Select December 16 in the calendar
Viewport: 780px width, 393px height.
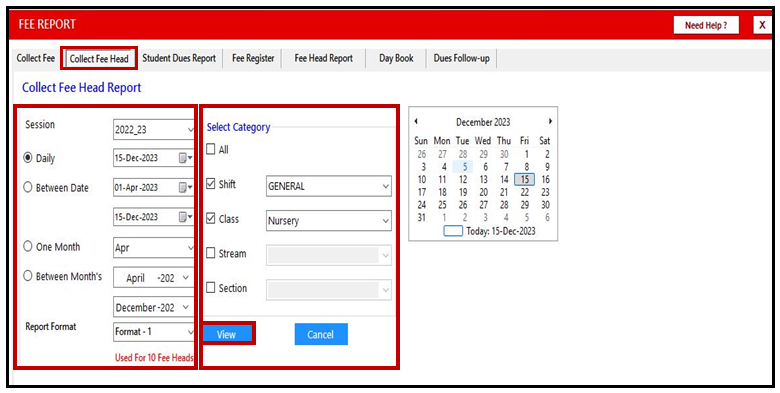click(x=545, y=180)
